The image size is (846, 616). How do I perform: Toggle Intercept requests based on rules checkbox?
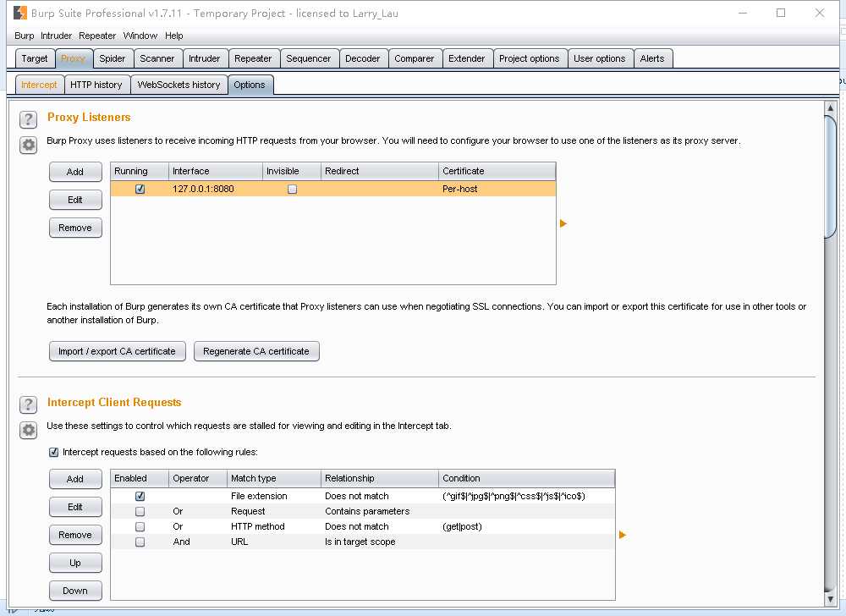53,452
